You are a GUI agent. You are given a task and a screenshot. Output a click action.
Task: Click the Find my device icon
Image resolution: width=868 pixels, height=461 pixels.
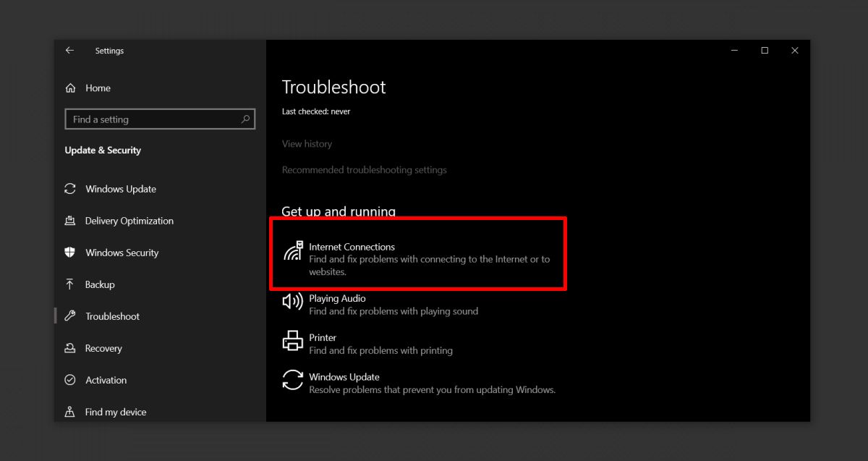(x=70, y=412)
